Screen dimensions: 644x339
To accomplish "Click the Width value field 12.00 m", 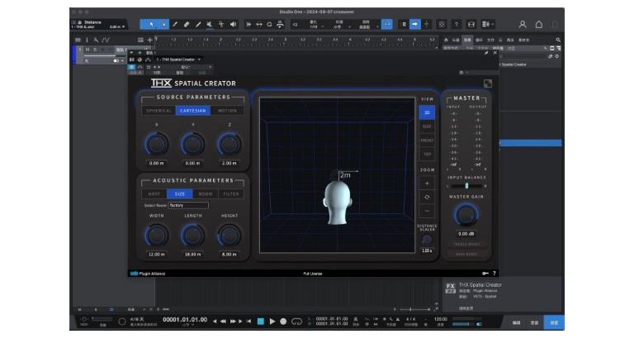I will pyautogui.click(x=157, y=255).
